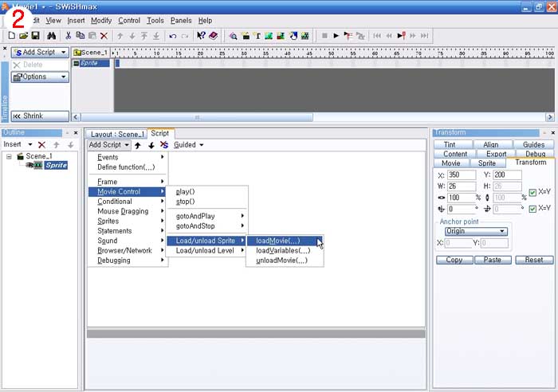Viewport: 558px width, 392px height.
Task: Collapse the Scene_1 tree node
Action: pyautogui.click(x=10, y=156)
